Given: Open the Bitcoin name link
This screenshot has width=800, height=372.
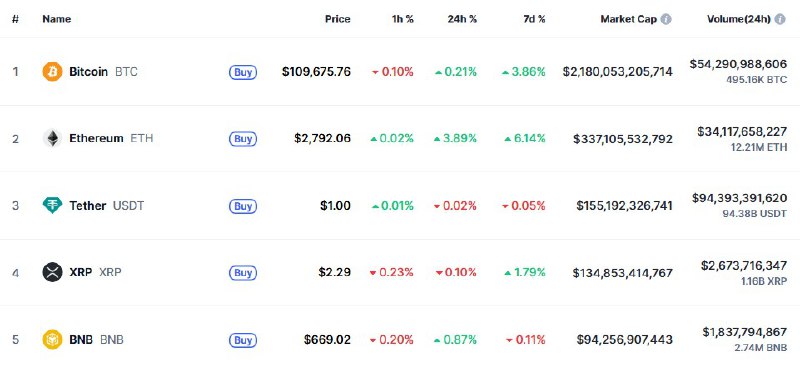Looking at the screenshot, I should tap(89, 72).
